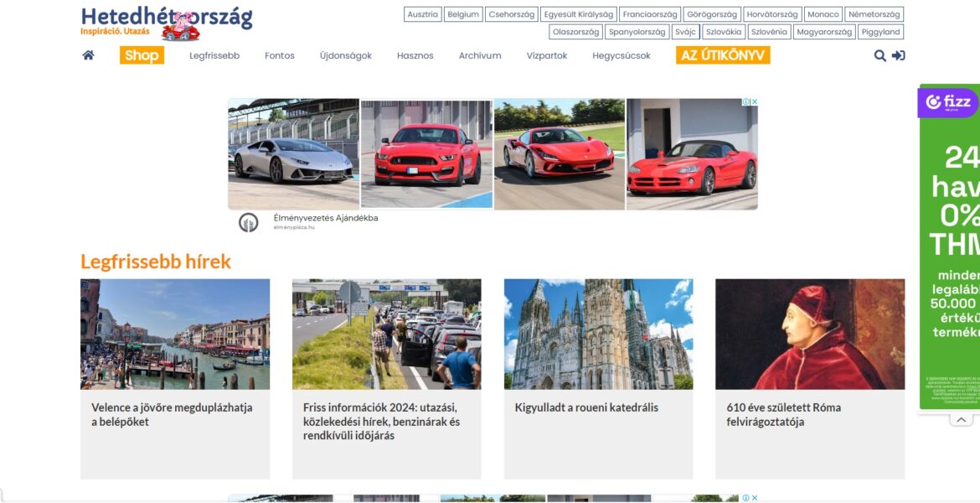Close the sports car banner ad
980x503 pixels.
click(x=754, y=102)
